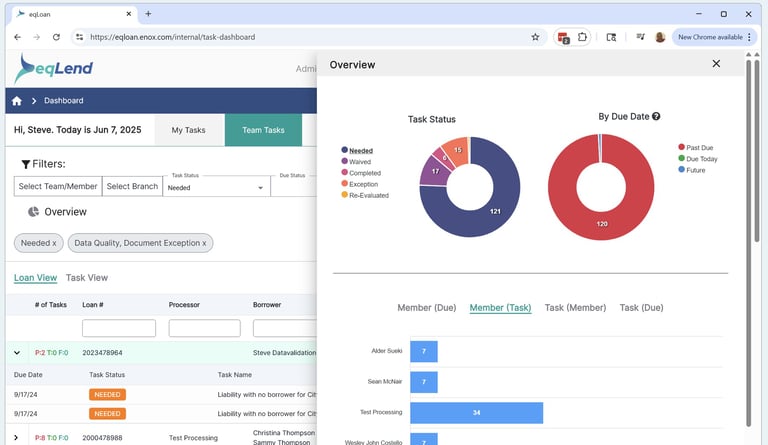Image resolution: width=768 pixels, height=445 pixels.
Task: Open the Select Team/Member selector
Action: [58, 187]
